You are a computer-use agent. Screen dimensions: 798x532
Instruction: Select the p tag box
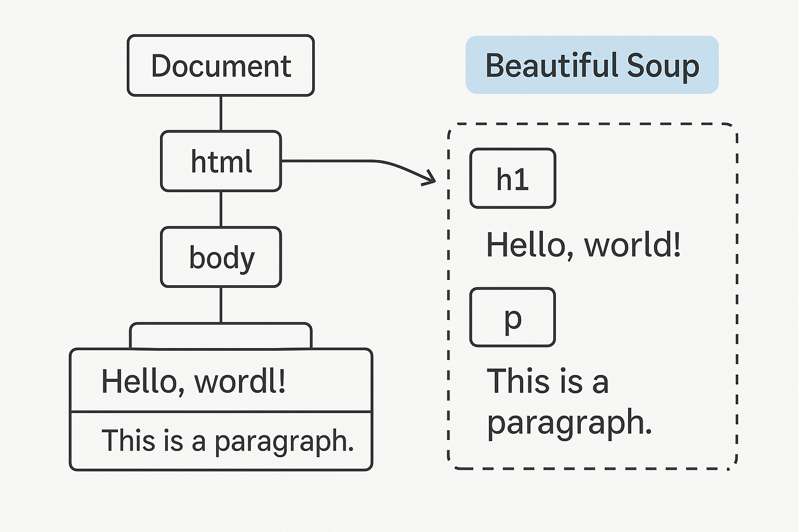513,317
